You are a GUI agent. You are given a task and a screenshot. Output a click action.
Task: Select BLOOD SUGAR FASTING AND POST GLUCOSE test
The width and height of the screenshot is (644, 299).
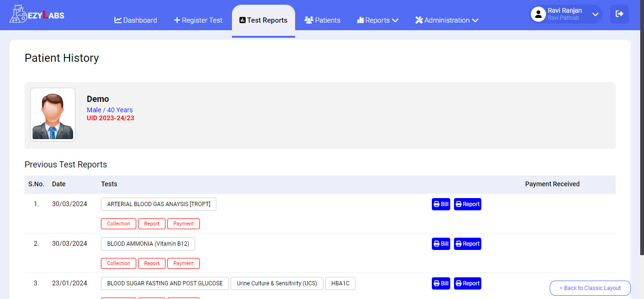click(x=165, y=283)
